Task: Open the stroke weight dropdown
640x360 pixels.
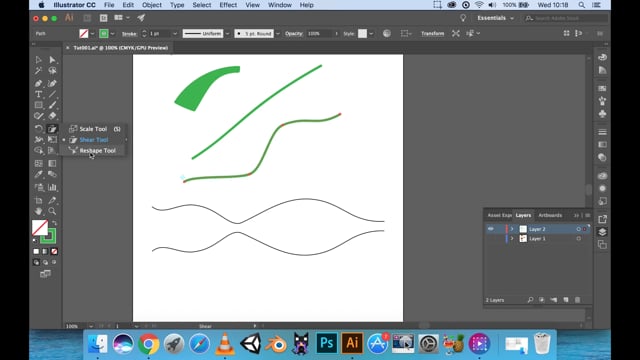Action: (x=175, y=34)
